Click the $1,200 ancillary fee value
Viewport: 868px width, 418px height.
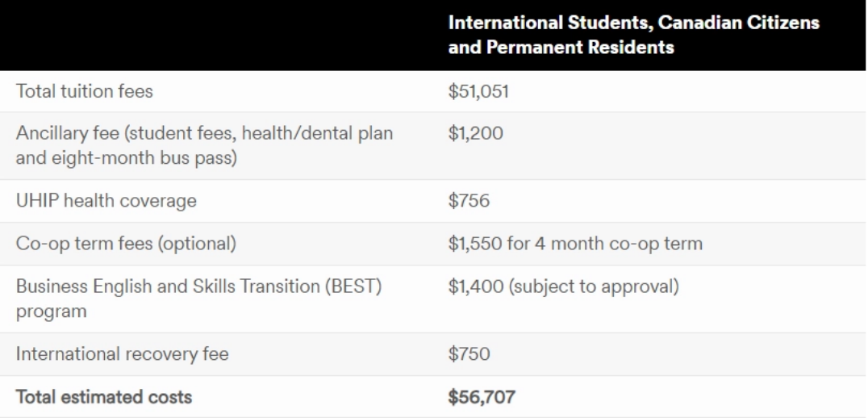point(475,133)
